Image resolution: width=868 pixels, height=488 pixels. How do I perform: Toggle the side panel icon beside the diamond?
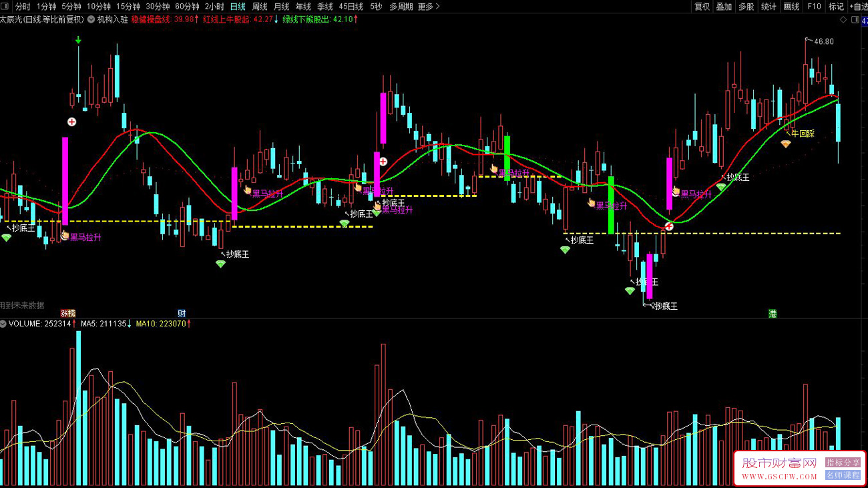tap(855, 20)
